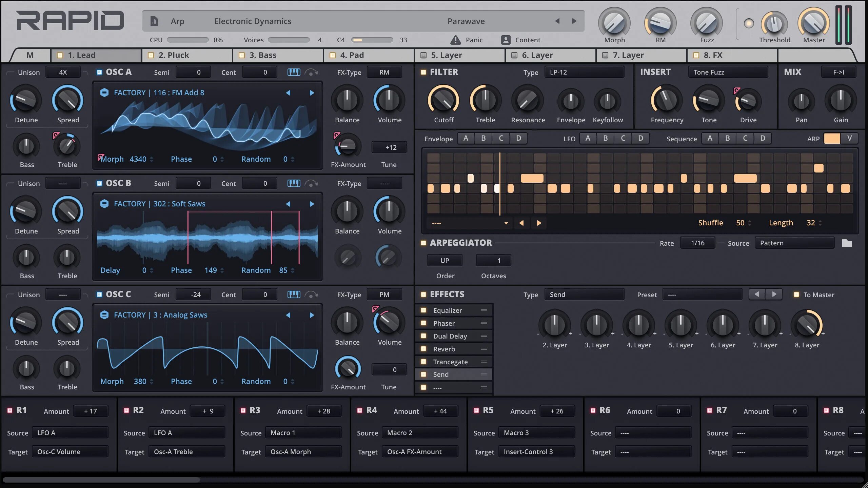The height and width of the screenshot is (488, 868).
Task: Open R3 Target Osc-A Morph dropdown
Action: coord(303,452)
